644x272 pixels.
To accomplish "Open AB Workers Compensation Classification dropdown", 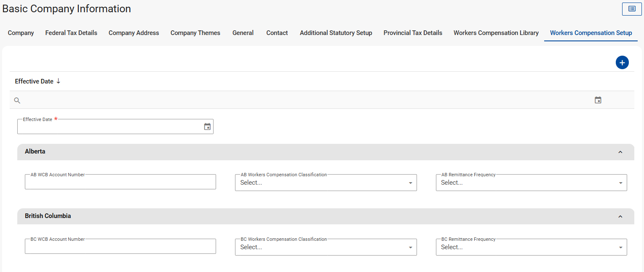I will click(x=326, y=183).
